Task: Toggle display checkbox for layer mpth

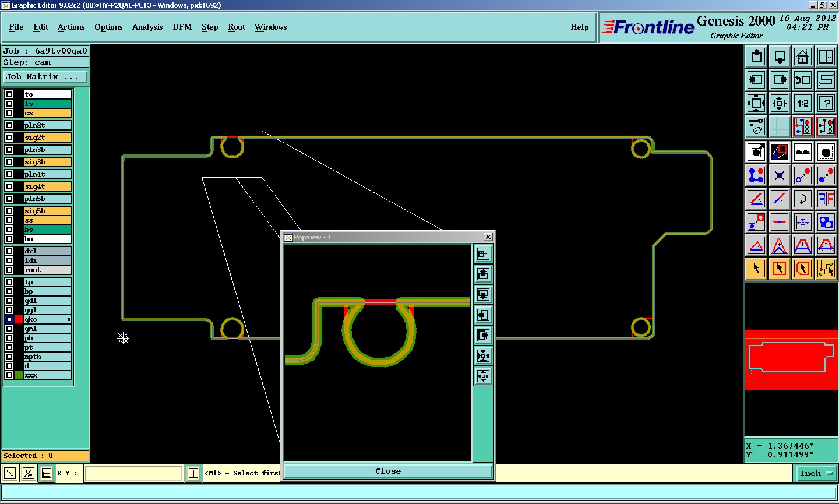Action: [x=9, y=357]
